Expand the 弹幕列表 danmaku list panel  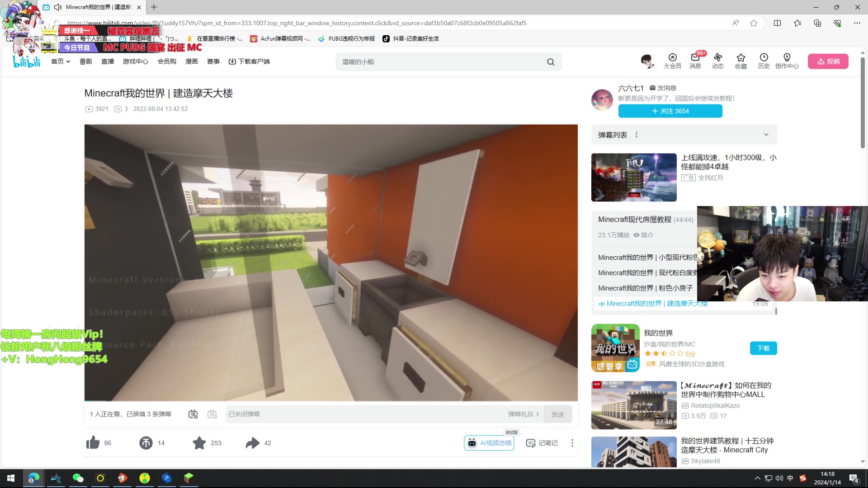click(x=766, y=135)
